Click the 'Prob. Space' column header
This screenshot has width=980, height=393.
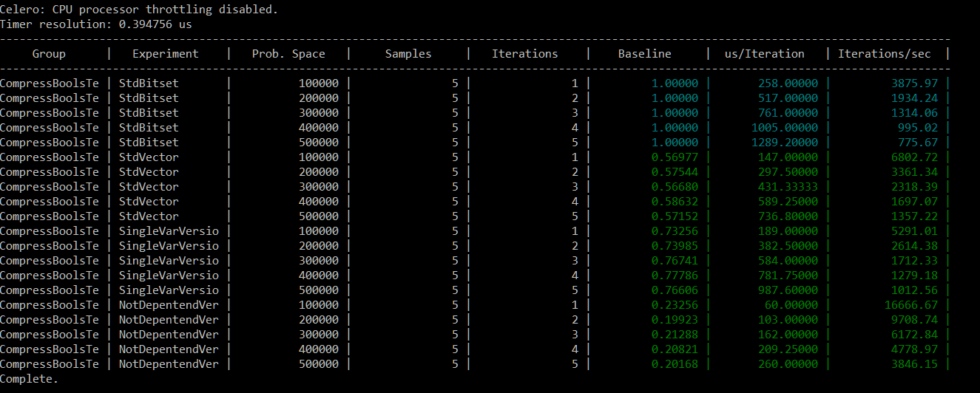(x=288, y=54)
